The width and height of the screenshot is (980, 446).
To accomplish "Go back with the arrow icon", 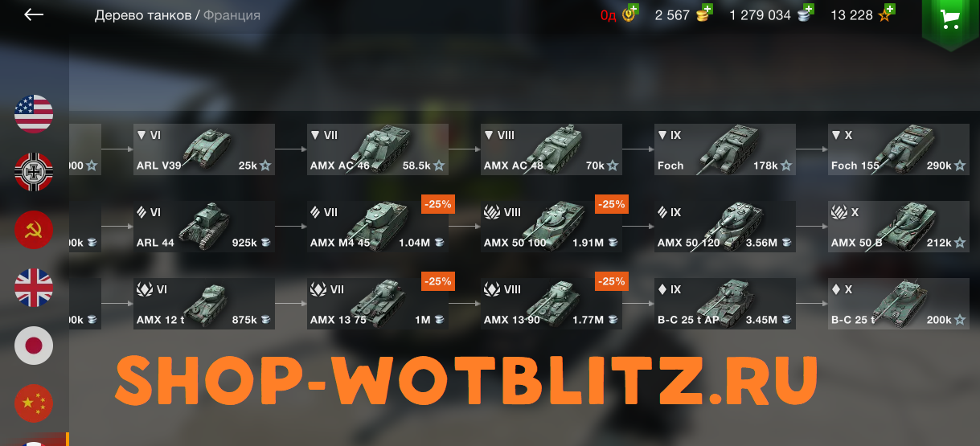I will [x=34, y=14].
